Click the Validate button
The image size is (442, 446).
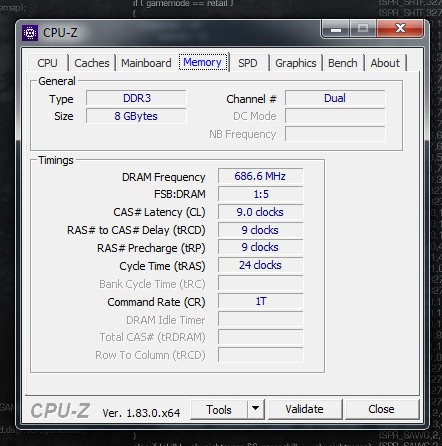305,409
